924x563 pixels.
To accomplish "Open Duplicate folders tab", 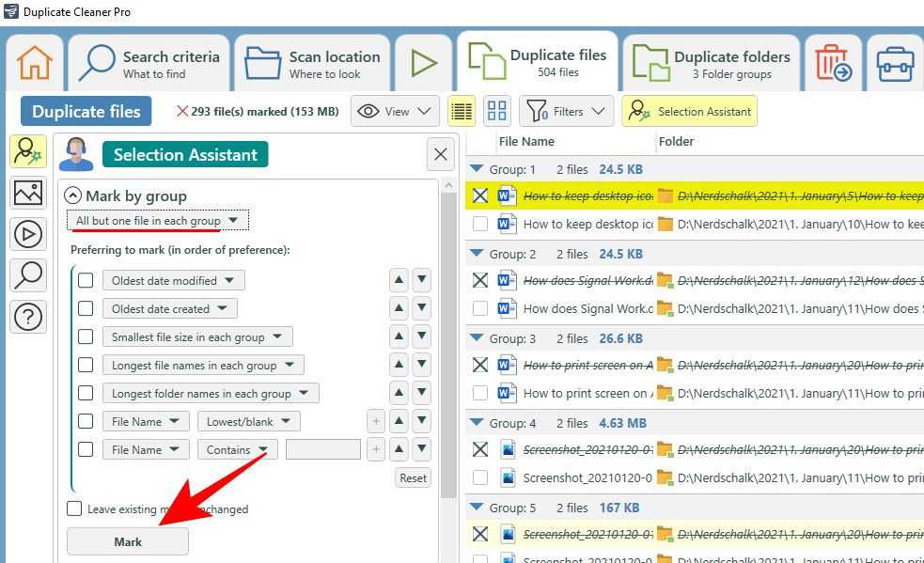I will tap(712, 64).
